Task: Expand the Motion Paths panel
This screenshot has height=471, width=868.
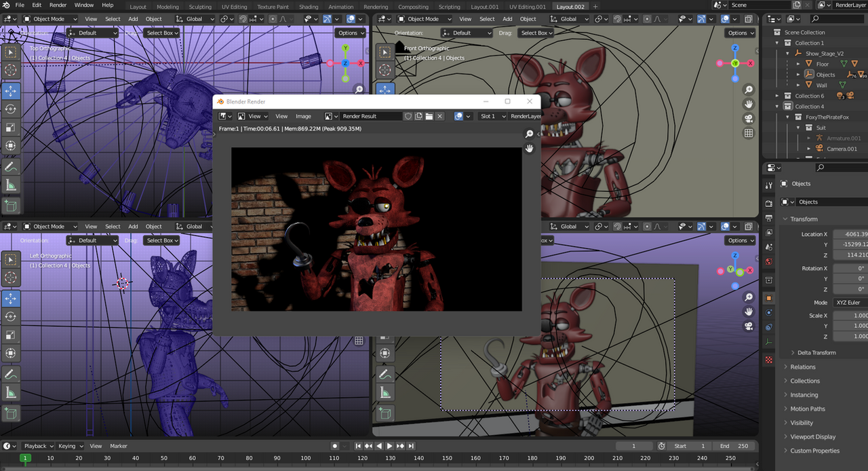Action: 808,409
